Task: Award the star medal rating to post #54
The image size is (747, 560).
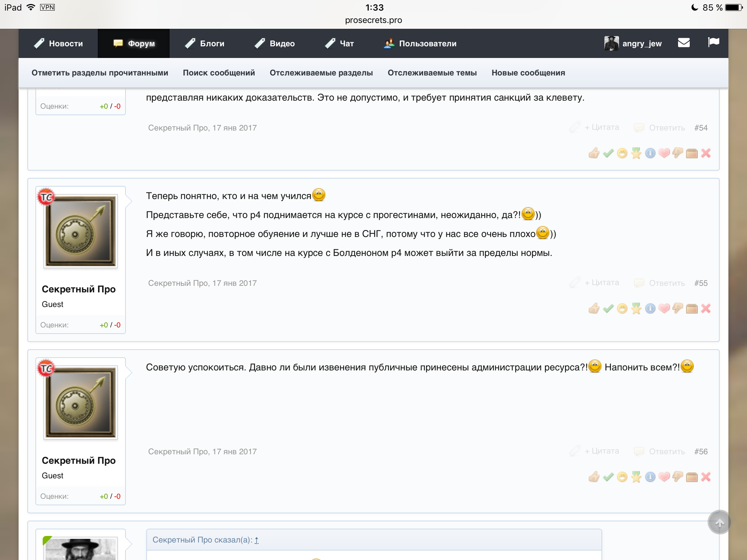Action: pos(636,154)
